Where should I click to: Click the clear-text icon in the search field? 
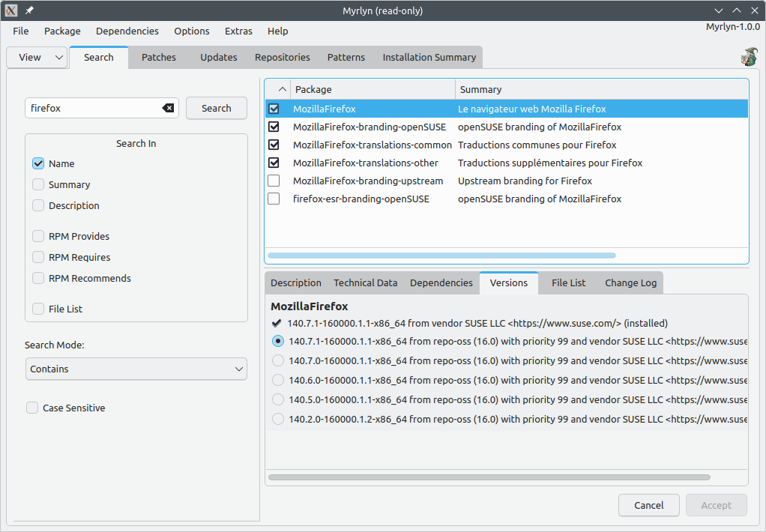pyautogui.click(x=168, y=108)
